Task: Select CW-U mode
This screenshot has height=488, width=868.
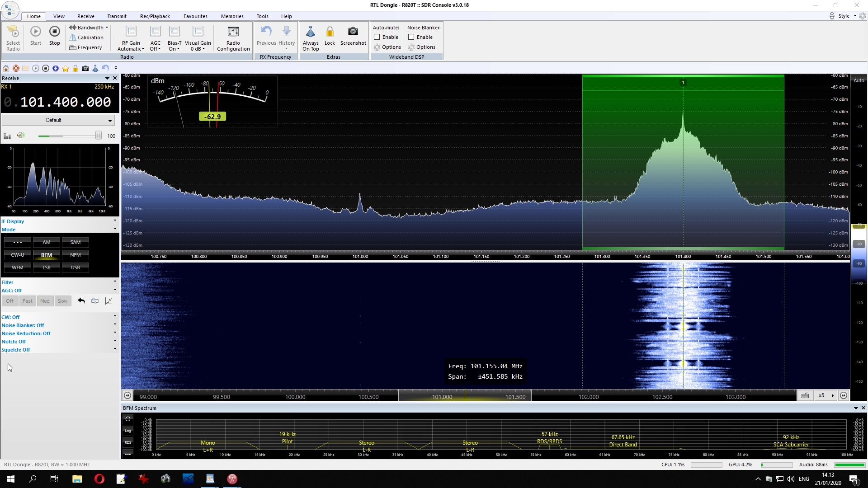Action: [x=18, y=255]
